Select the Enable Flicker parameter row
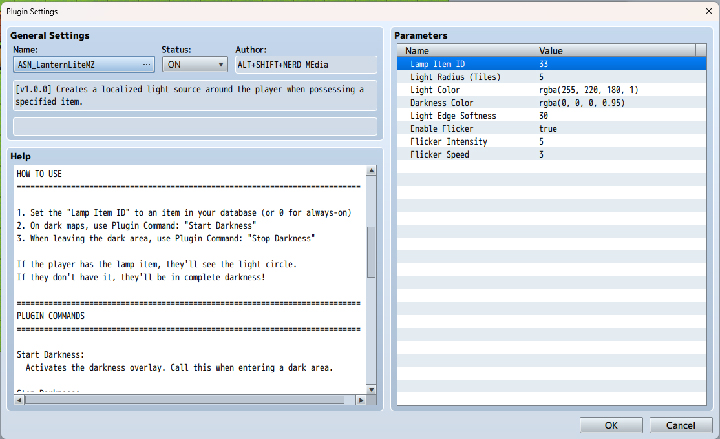 [x=551, y=129]
